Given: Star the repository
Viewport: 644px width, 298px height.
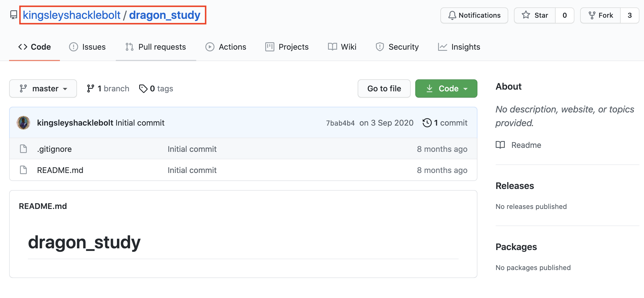Looking at the screenshot, I should click(535, 15).
